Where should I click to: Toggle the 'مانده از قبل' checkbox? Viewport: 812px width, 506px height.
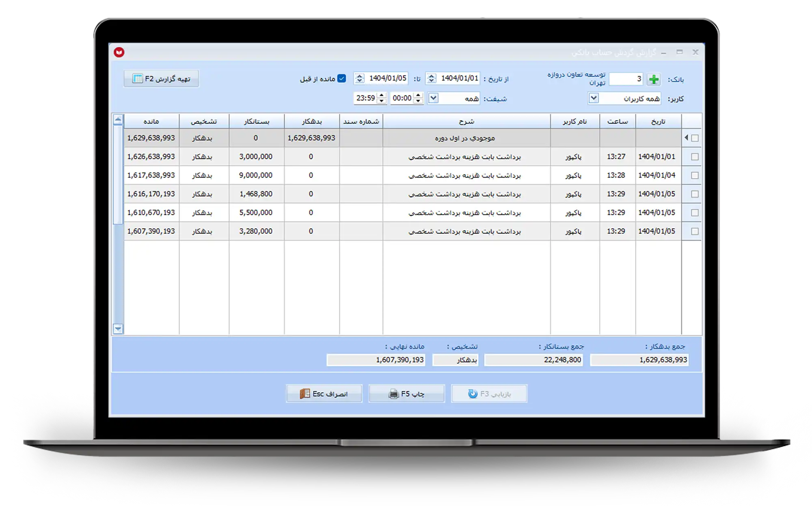[x=342, y=78]
